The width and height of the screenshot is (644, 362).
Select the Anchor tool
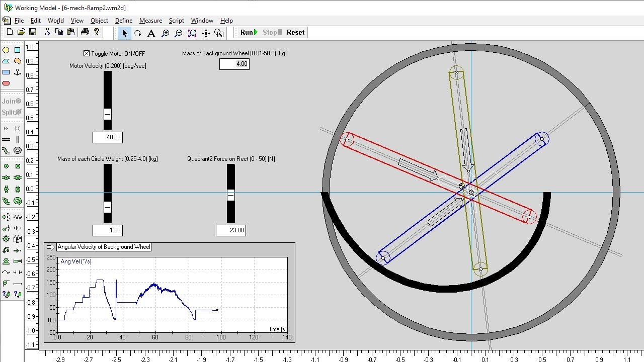(17, 72)
